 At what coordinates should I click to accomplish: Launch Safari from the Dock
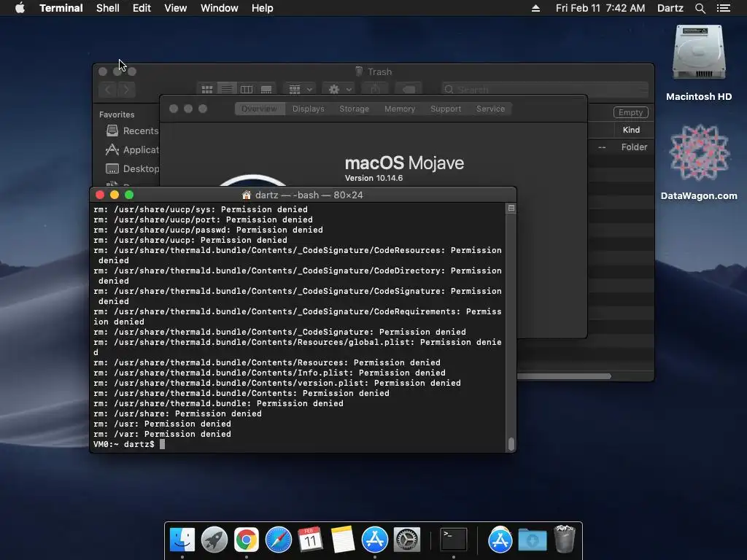click(278, 540)
